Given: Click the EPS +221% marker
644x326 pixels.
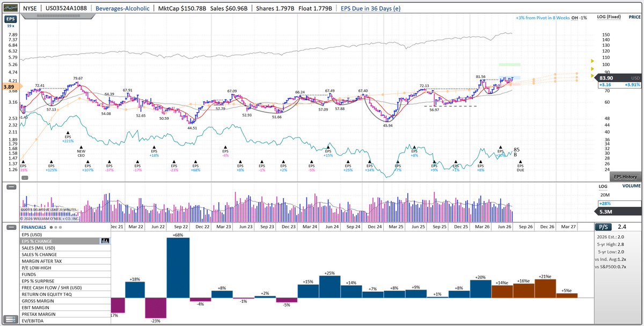Looking at the screenshot, I should [x=68, y=137].
